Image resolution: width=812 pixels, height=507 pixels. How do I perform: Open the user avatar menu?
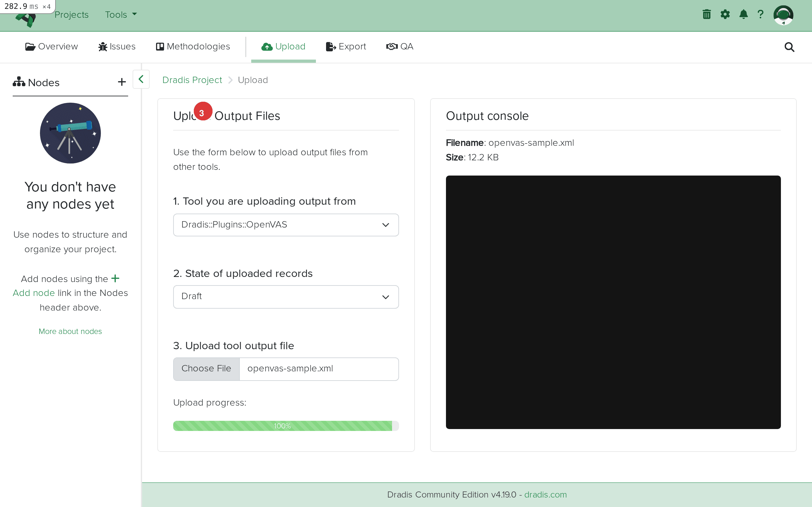784,15
